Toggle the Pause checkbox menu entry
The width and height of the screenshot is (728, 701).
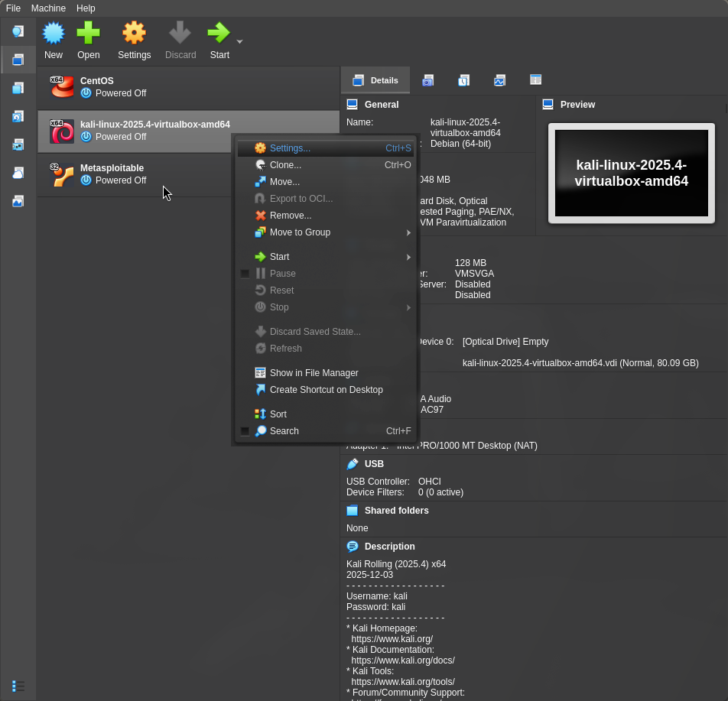tap(326, 274)
